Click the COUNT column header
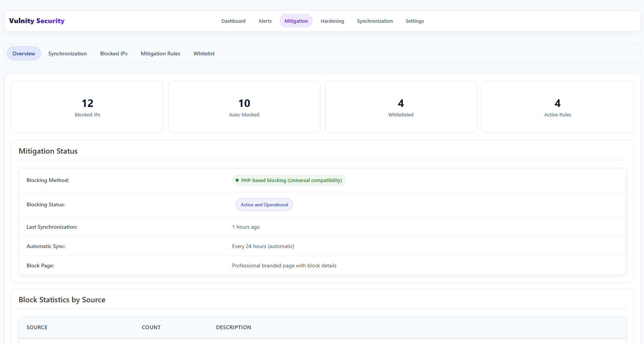The height and width of the screenshot is (344, 644). point(151,327)
